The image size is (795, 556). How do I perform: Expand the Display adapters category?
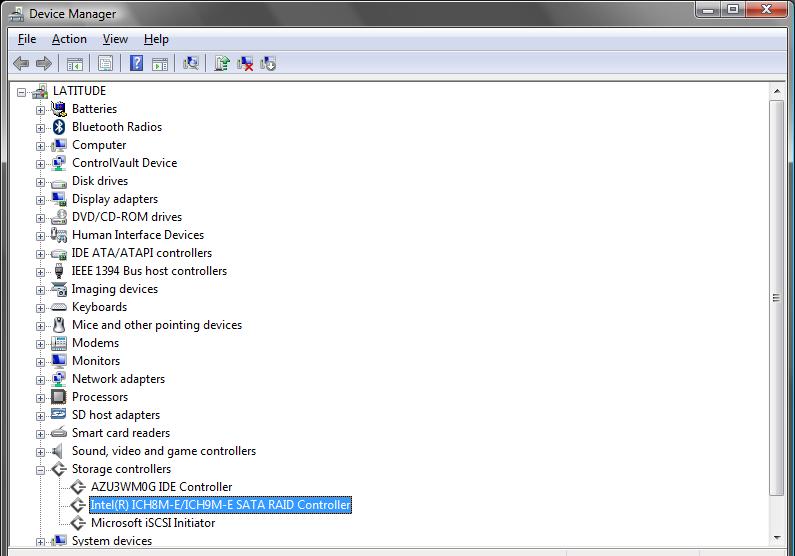(41, 199)
